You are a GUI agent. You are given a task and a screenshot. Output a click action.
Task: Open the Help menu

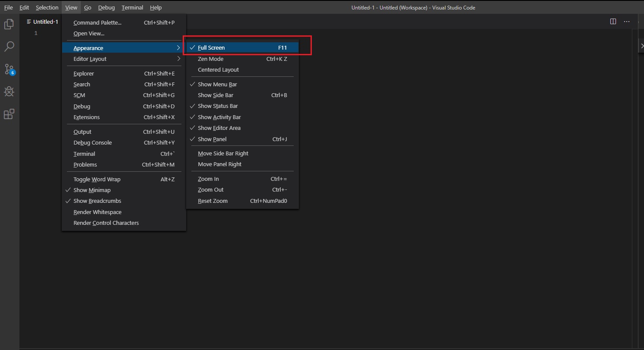point(155,7)
